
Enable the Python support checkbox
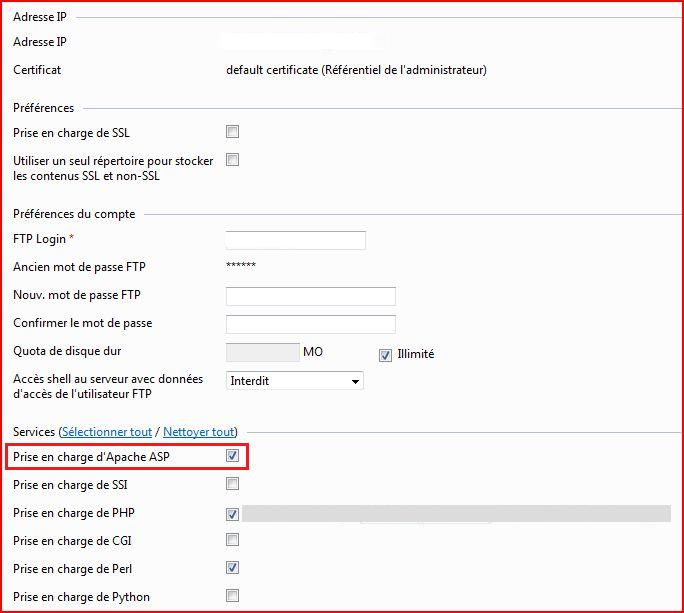click(233, 596)
